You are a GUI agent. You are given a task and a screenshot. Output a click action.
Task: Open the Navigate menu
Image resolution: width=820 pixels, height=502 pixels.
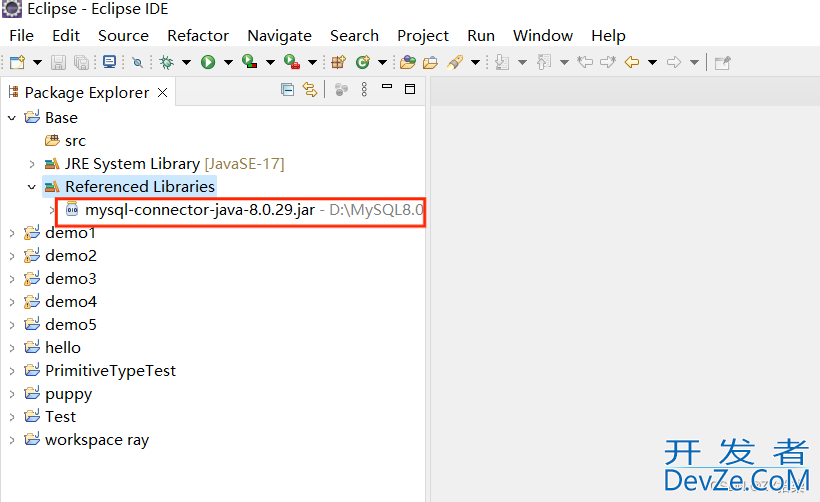[x=279, y=36]
